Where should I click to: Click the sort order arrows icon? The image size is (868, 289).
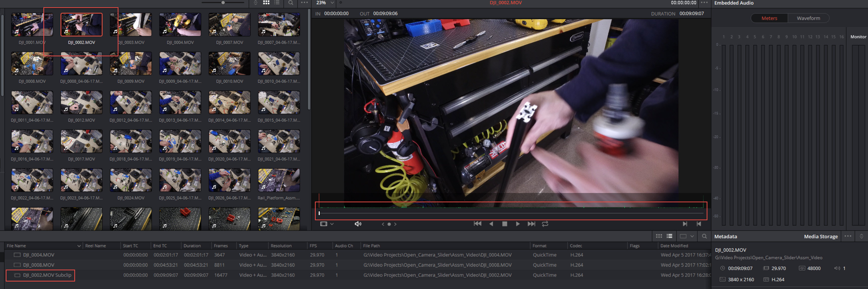[x=255, y=3]
